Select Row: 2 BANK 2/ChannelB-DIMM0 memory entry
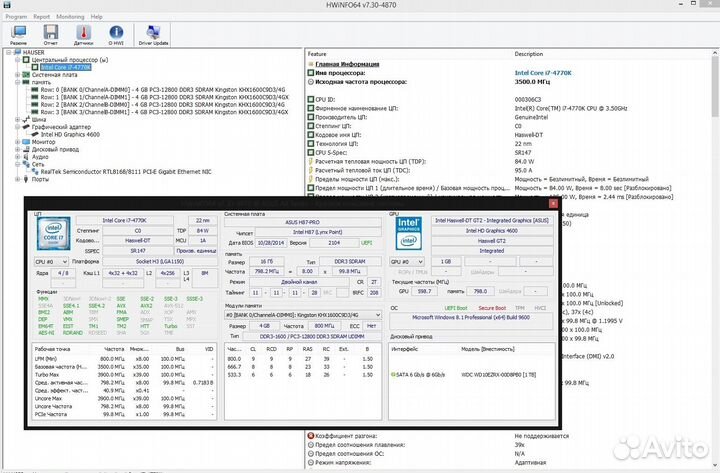This screenshot has height=473, width=720. pyautogui.click(x=163, y=105)
